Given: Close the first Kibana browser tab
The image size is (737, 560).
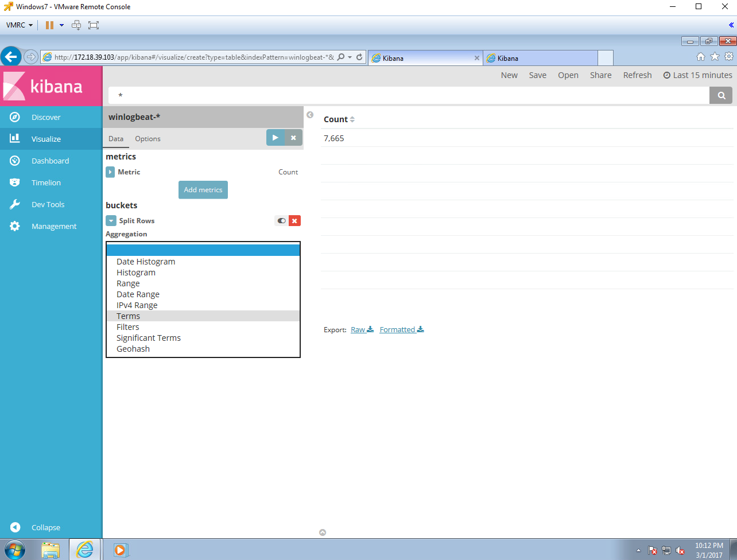Looking at the screenshot, I should pos(476,58).
